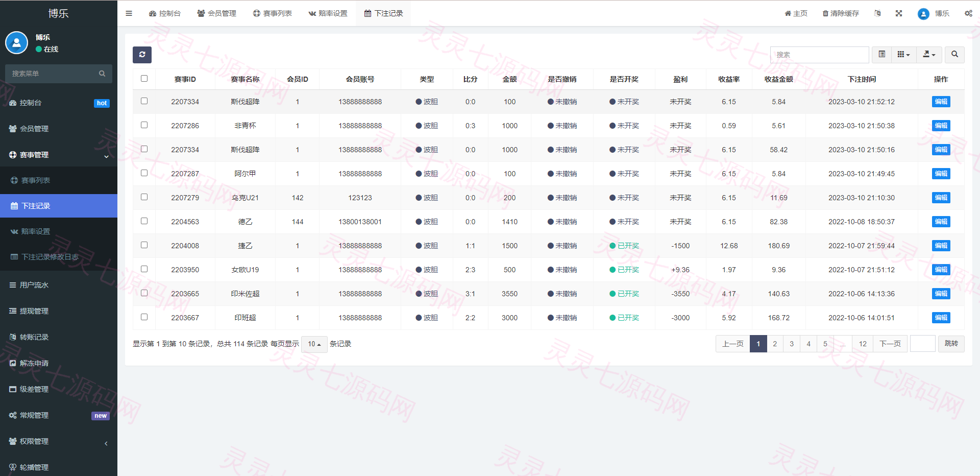Screen dimensions: 980x476
Task: Switch to 会员管理 top tab
Action: coord(217,13)
